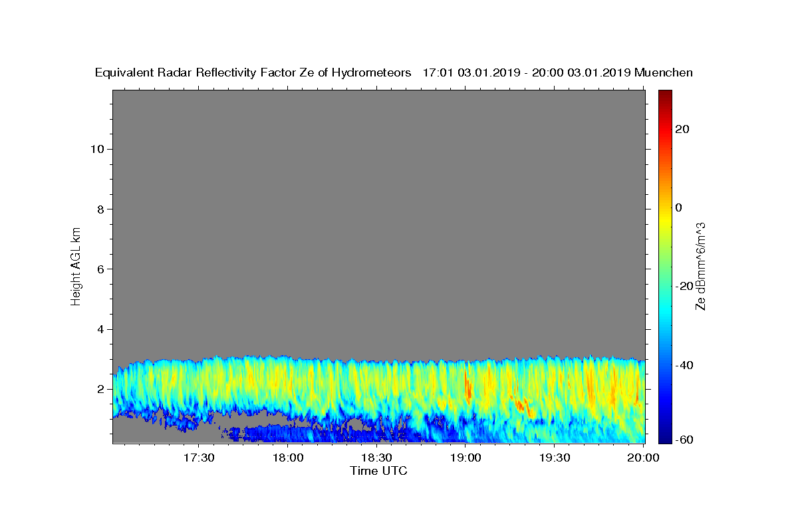
Task: Click the dark blue low-level echo near 18:00
Action: point(279,434)
